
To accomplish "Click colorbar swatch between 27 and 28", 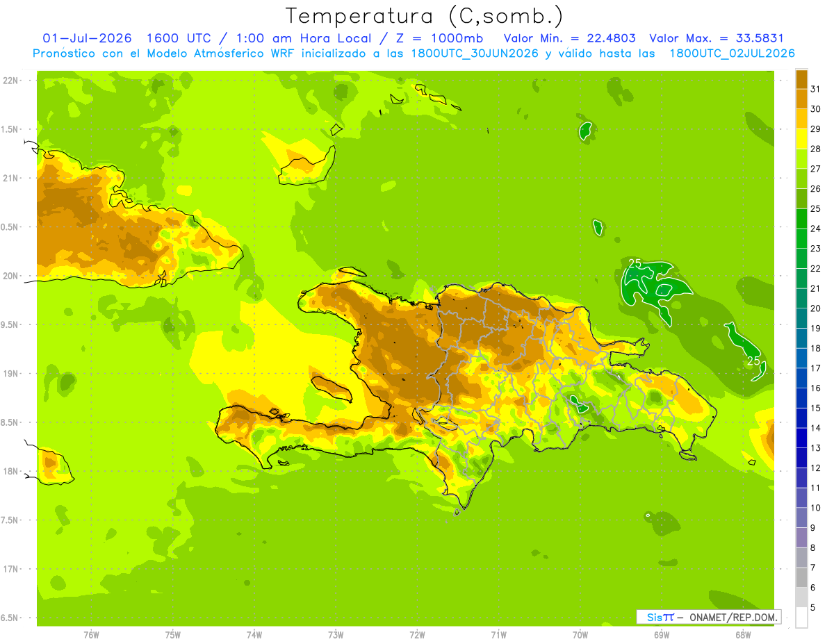I will 801,158.
